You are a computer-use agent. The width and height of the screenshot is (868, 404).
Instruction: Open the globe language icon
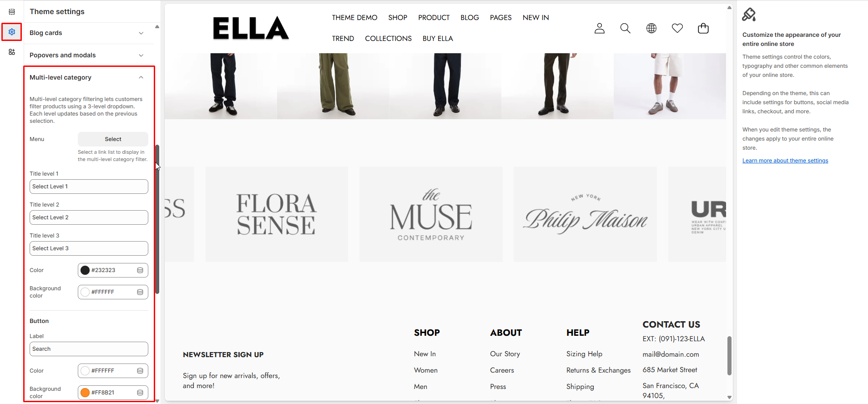pyautogui.click(x=651, y=28)
